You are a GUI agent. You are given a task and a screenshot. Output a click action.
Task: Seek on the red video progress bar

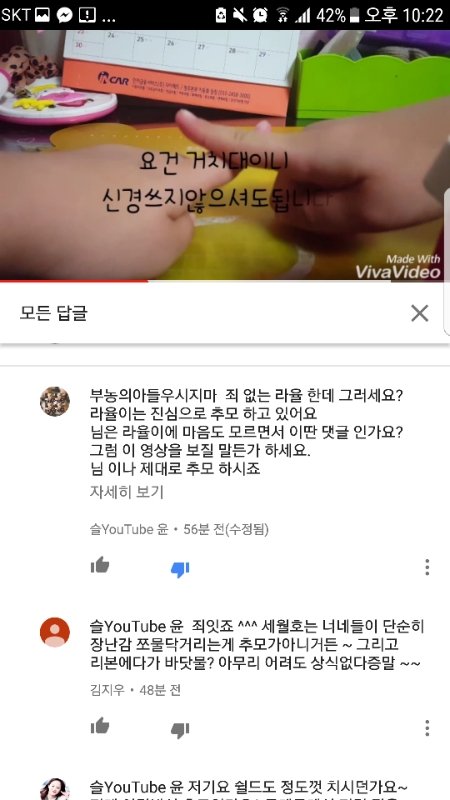(225, 281)
